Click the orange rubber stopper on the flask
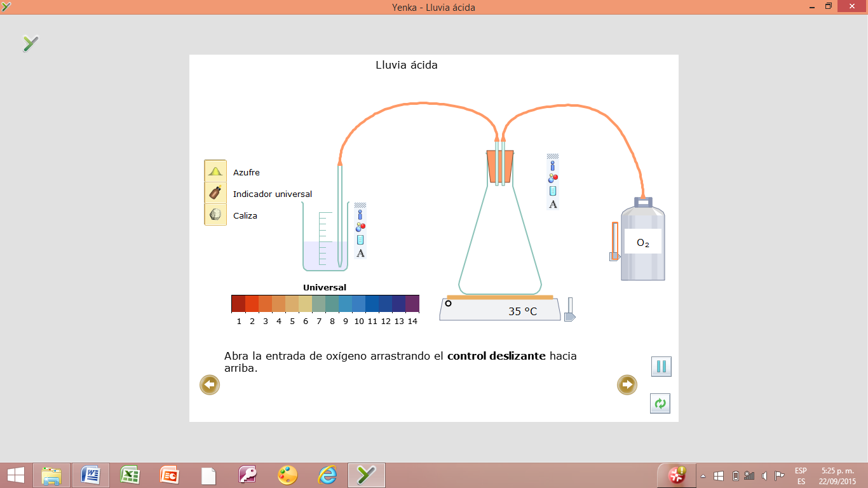 point(500,167)
